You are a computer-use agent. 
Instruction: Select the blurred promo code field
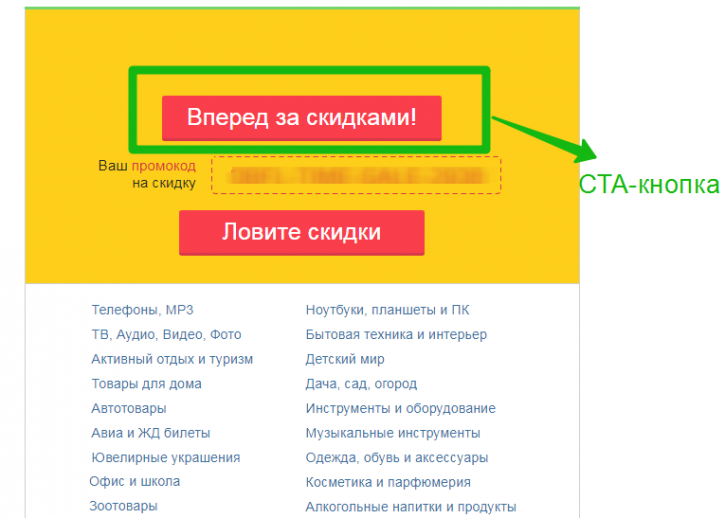point(356,175)
